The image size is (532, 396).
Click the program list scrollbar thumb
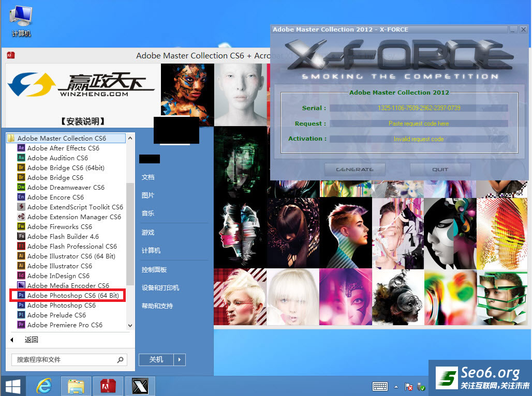[130, 234]
